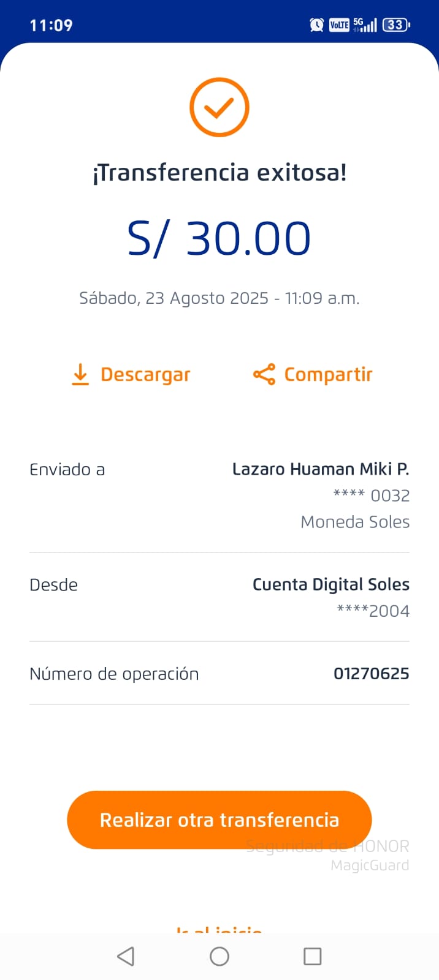The width and height of the screenshot is (439, 980).
Task: Tap the alarm clock status icon
Action: tap(316, 25)
